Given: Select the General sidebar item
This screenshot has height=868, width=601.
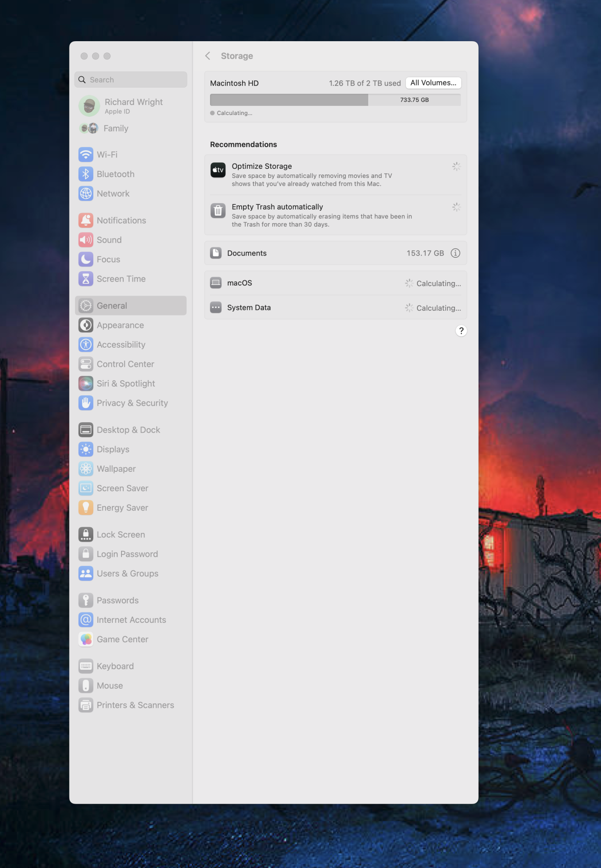Looking at the screenshot, I should (131, 306).
